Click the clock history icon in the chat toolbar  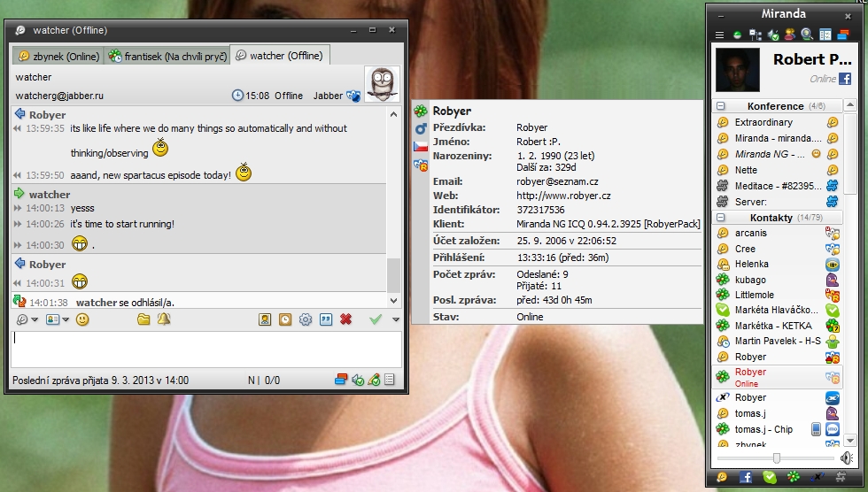coord(285,319)
